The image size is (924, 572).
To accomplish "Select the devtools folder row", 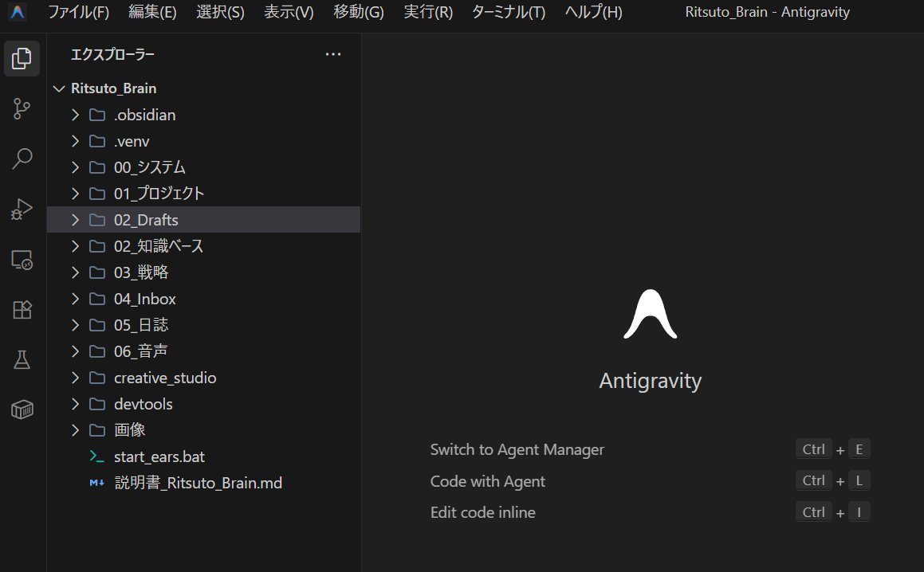I will 204,404.
